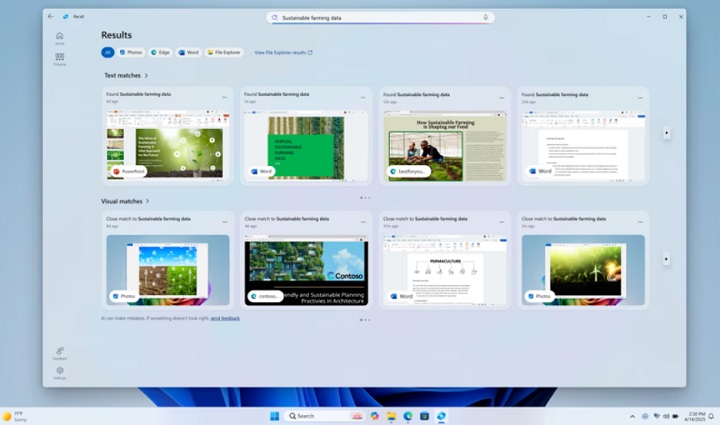
Task: Click page dots under Visual matches
Action: click(365, 320)
